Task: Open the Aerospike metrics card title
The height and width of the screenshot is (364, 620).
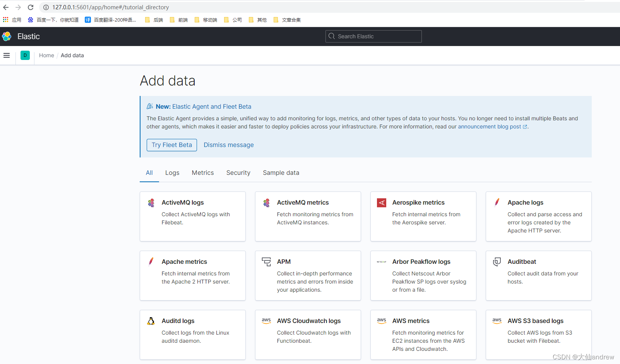Action: 418,203
